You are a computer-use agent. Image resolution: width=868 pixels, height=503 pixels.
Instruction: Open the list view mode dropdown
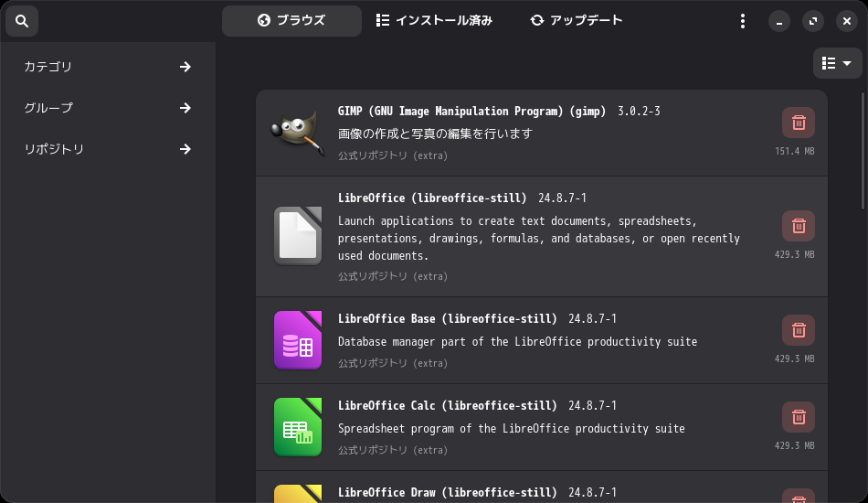(x=837, y=63)
